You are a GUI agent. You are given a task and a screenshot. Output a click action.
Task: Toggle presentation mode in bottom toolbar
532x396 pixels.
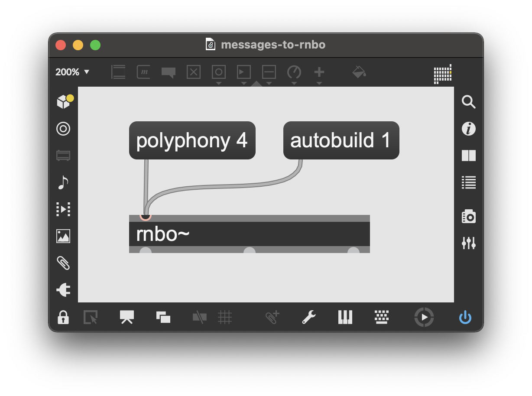pos(127,317)
